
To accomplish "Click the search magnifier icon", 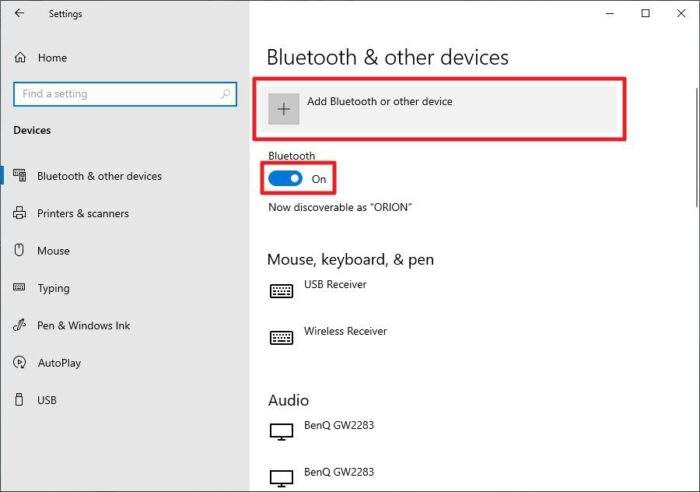I will (x=225, y=94).
